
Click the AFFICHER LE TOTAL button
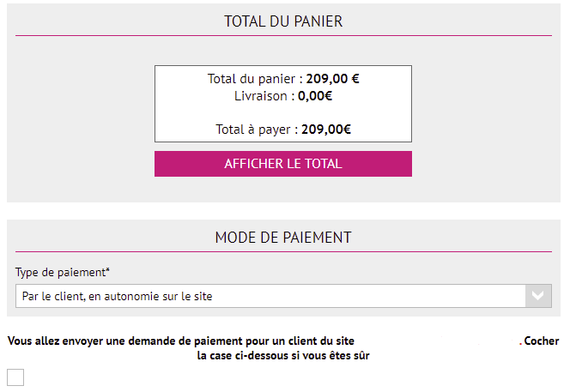(283, 164)
